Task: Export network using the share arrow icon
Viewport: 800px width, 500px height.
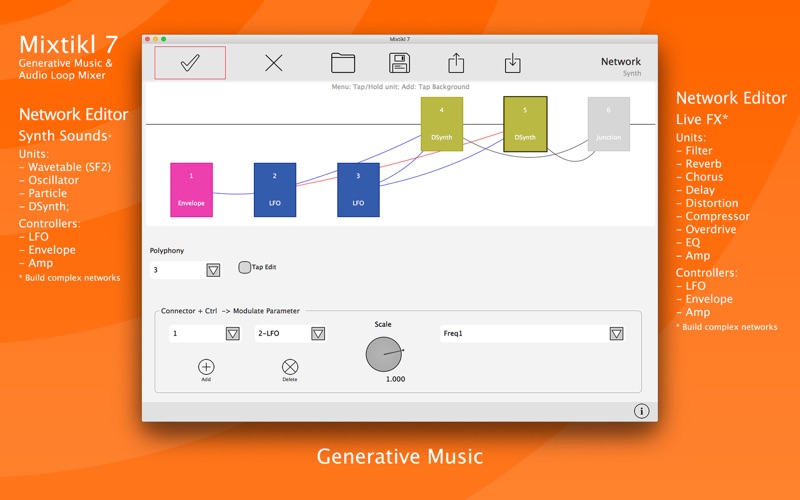Action: click(456, 63)
